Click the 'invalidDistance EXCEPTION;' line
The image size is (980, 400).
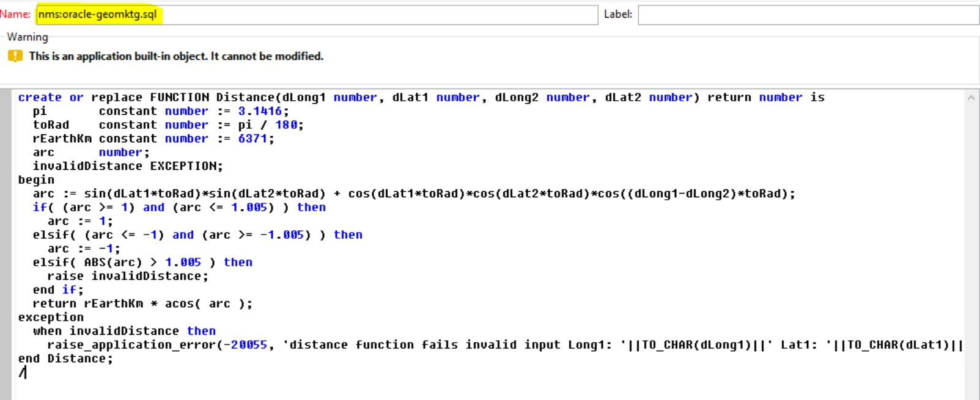pos(128,166)
